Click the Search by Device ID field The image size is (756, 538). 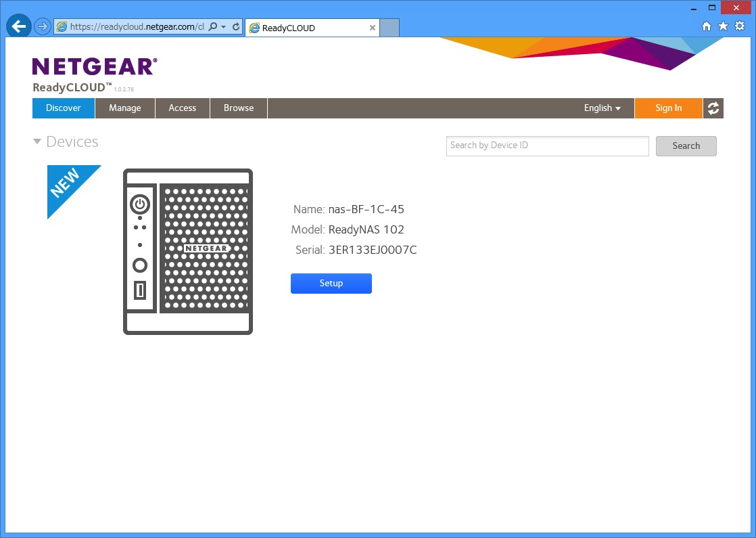coord(547,145)
